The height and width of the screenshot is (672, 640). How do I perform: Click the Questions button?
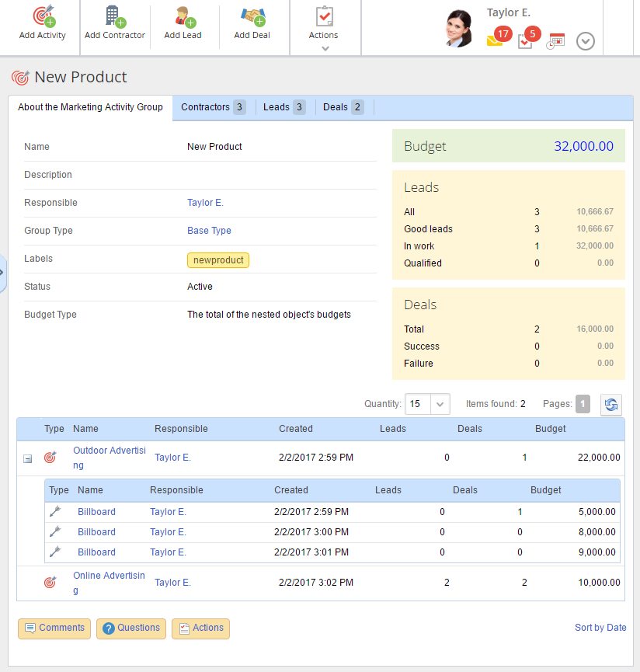[131, 628]
